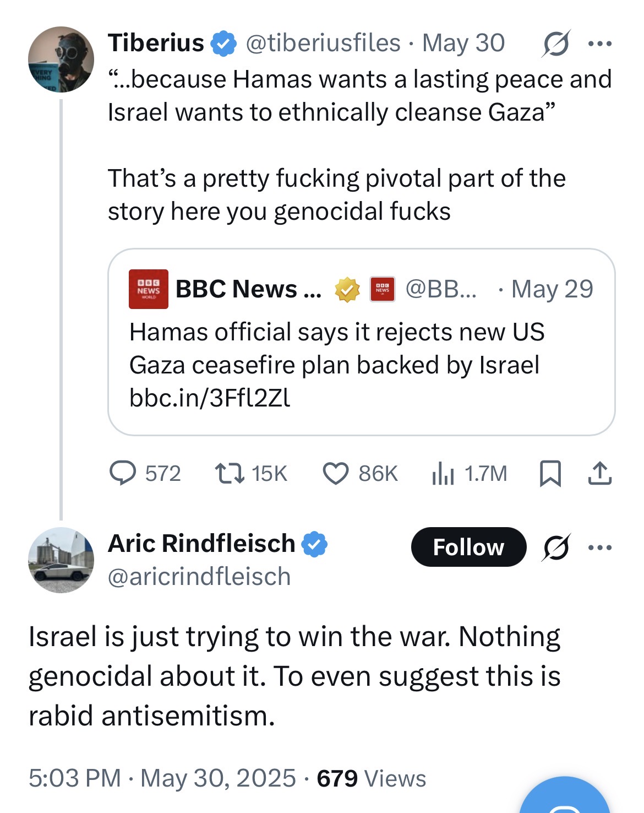644x813 pixels.
Task: Like the Tiberius tweet via heart icon
Action: click(x=335, y=474)
